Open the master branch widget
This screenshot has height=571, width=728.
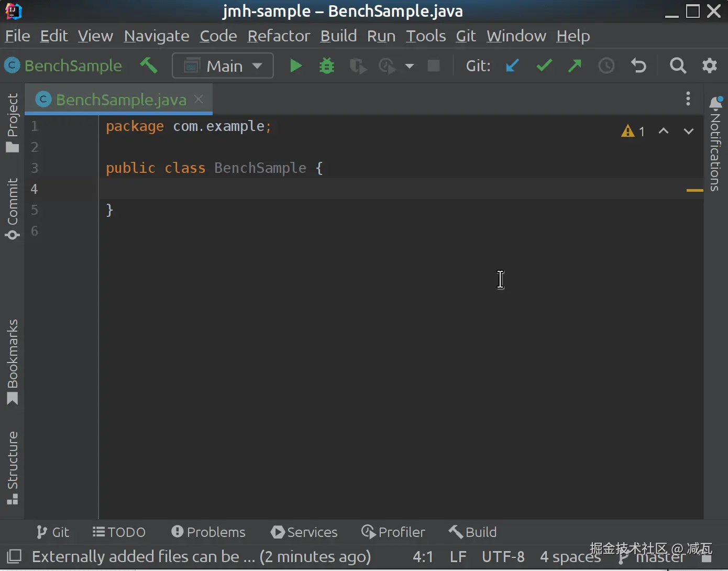click(652, 557)
